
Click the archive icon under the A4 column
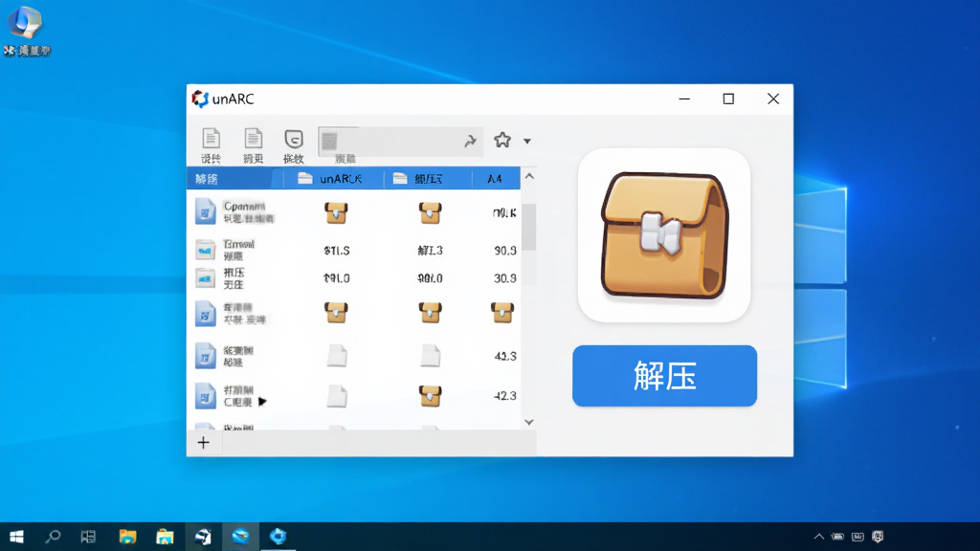coord(501,313)
